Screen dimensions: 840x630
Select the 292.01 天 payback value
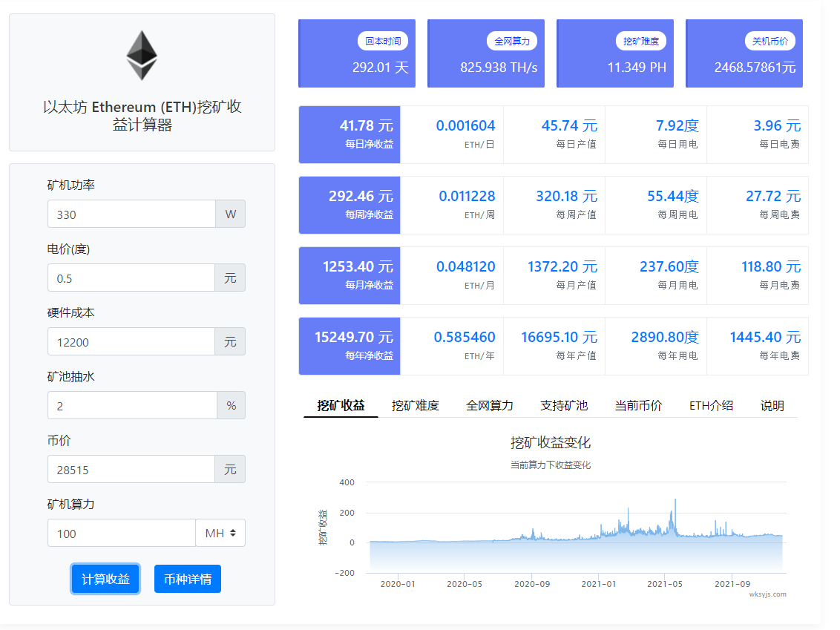pos(381,68)
